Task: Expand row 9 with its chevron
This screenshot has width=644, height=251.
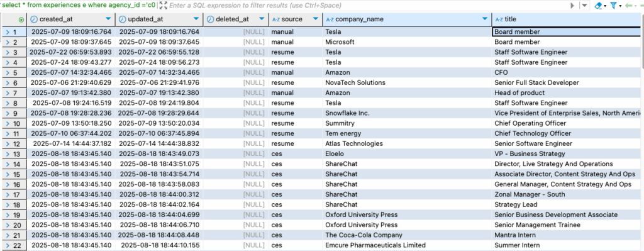Action: coord(8,113)
